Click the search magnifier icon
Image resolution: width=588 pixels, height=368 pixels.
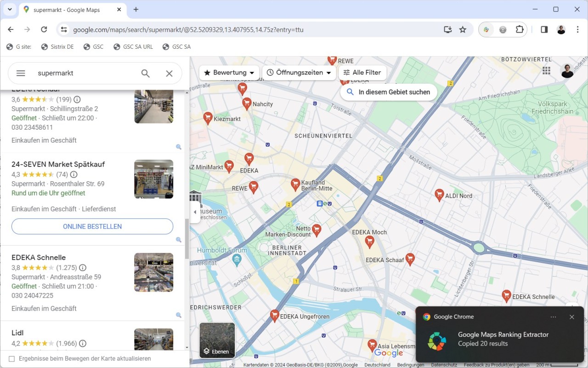pyautogui.click(x=146, y=74)
